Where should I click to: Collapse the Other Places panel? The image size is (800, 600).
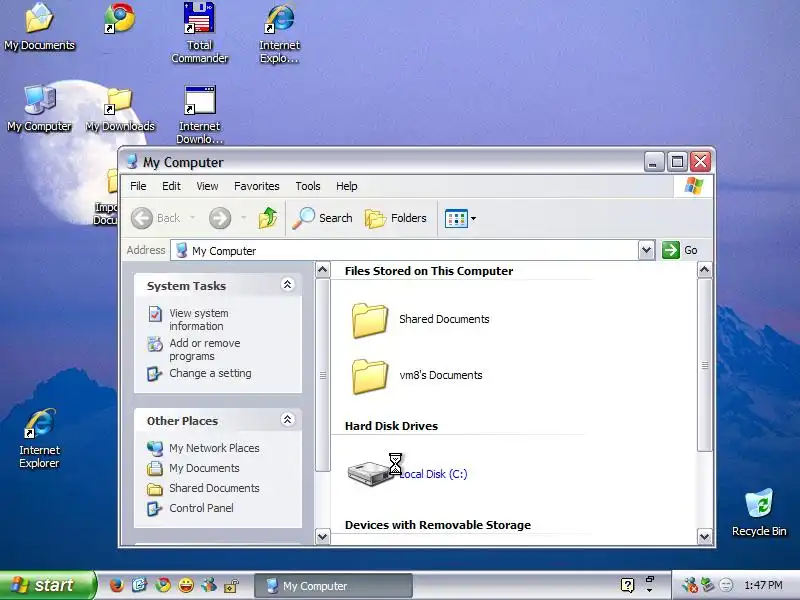(x=287, y=419)
